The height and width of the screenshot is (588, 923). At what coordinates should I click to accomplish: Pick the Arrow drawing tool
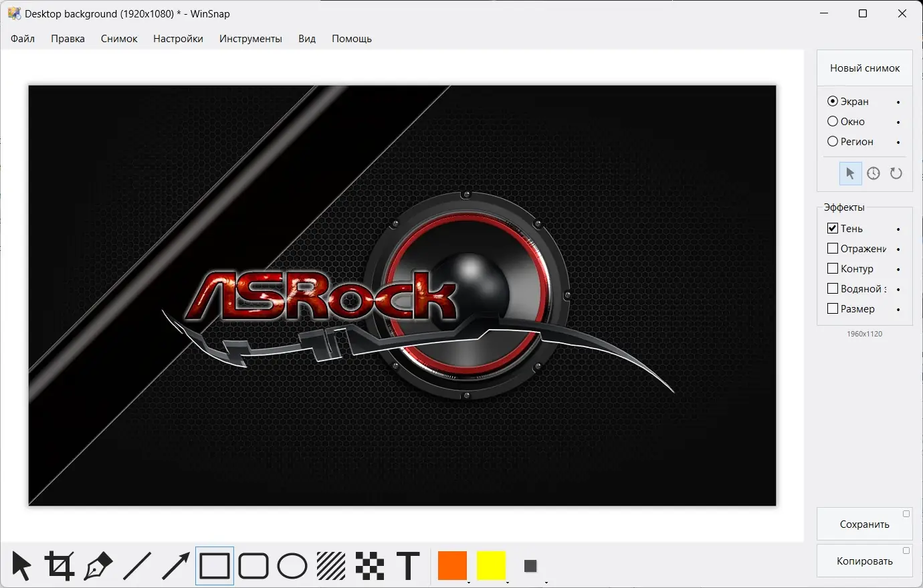176,566
